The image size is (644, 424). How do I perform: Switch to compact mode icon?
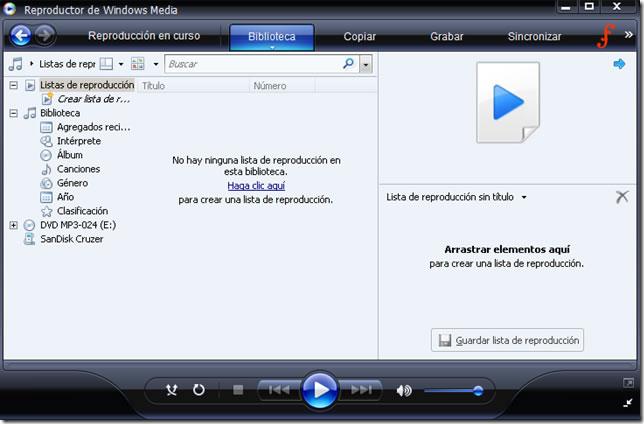pyautogui.click(x=628, y=403)
